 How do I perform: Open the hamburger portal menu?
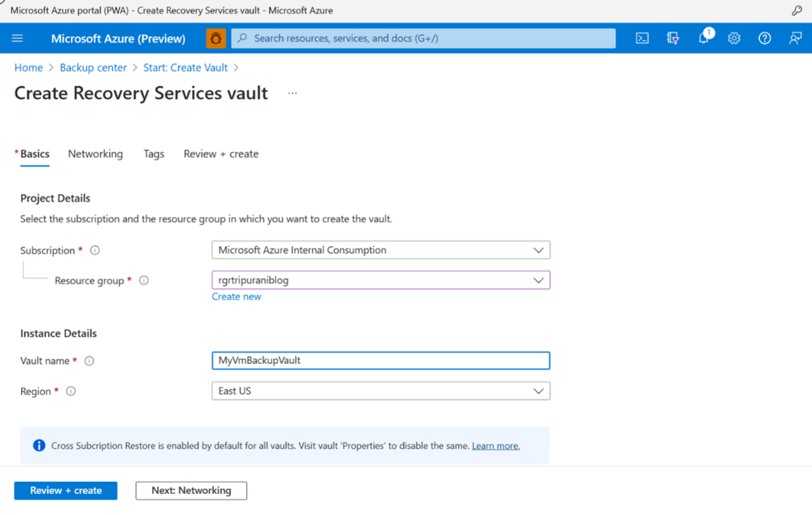coord(17,38)
